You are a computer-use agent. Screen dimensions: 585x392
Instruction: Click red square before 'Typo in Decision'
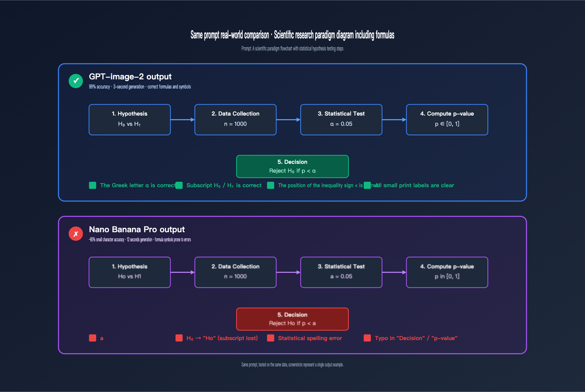pyautogui.click(x=367, y=338)
